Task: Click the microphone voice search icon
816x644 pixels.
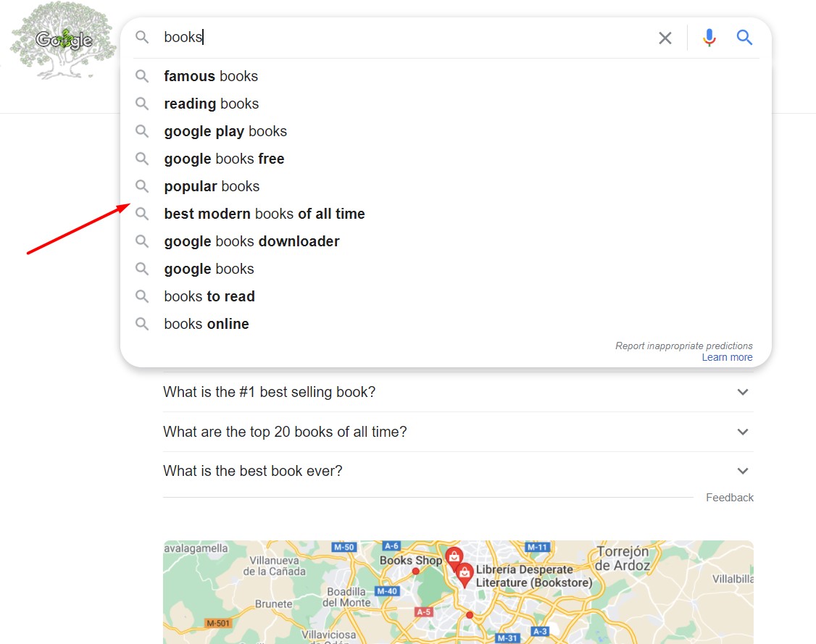Action: [709, 37]
